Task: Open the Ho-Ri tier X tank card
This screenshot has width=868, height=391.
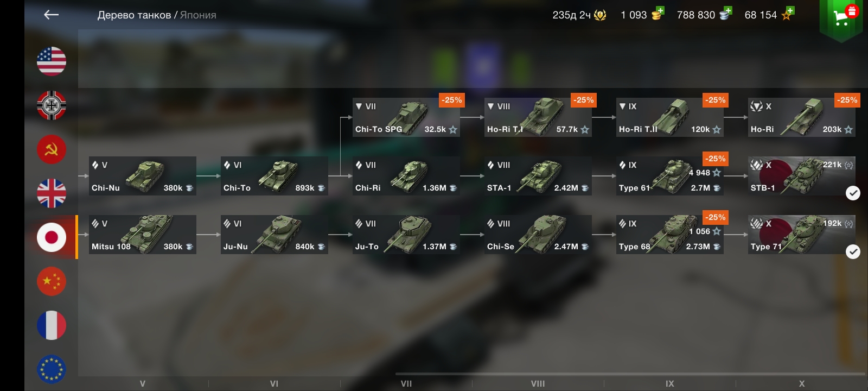Action: tap(802, 117)
